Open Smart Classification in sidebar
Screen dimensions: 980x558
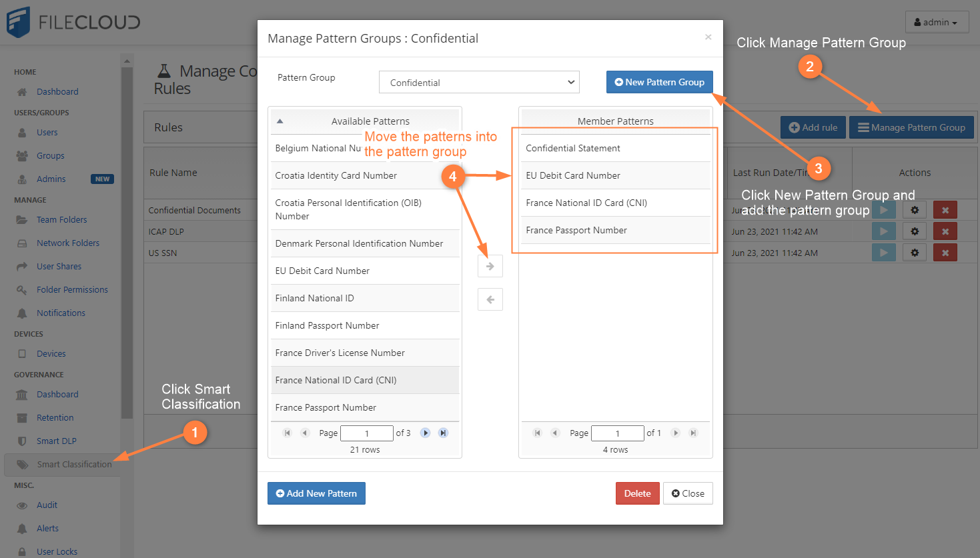click(74, 465)
